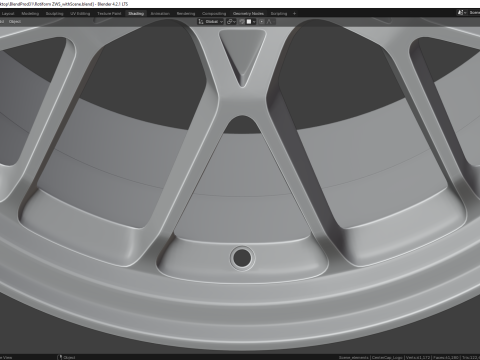This screenshot has width=480, height=360.
Task: Open the Global transform orientation dropdown
Action: [210, 22]
